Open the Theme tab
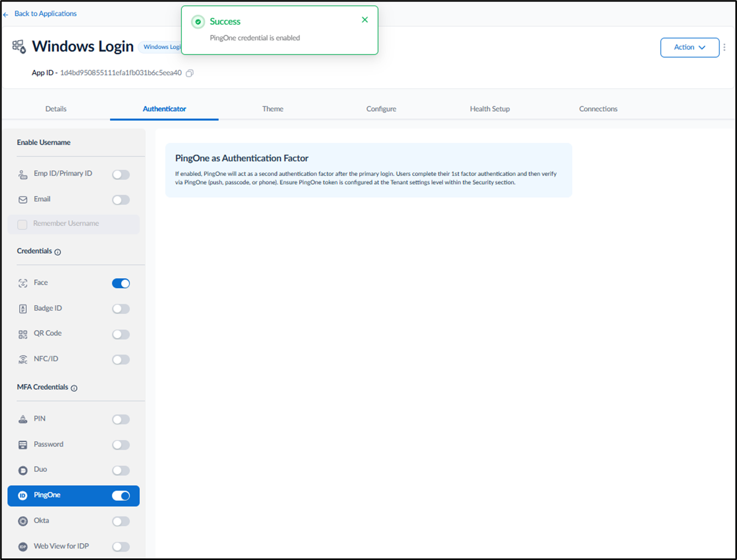This screenshot has height=560, width=737. 273,109
